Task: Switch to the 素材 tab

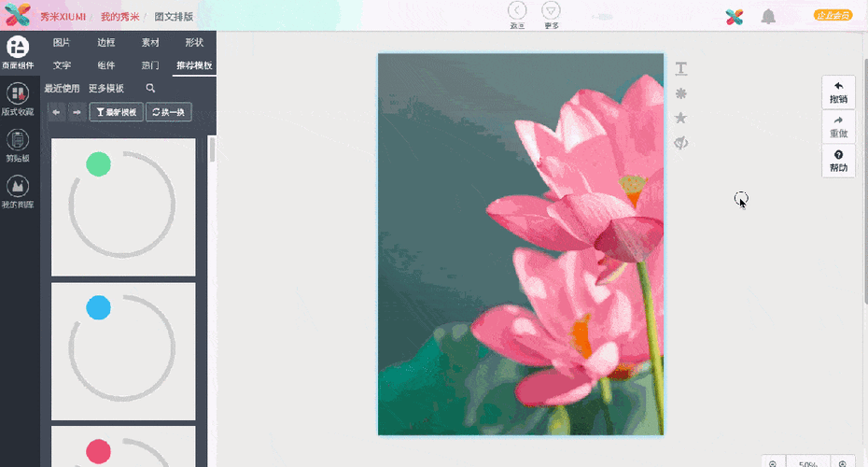Action: [x=150, y=42]
